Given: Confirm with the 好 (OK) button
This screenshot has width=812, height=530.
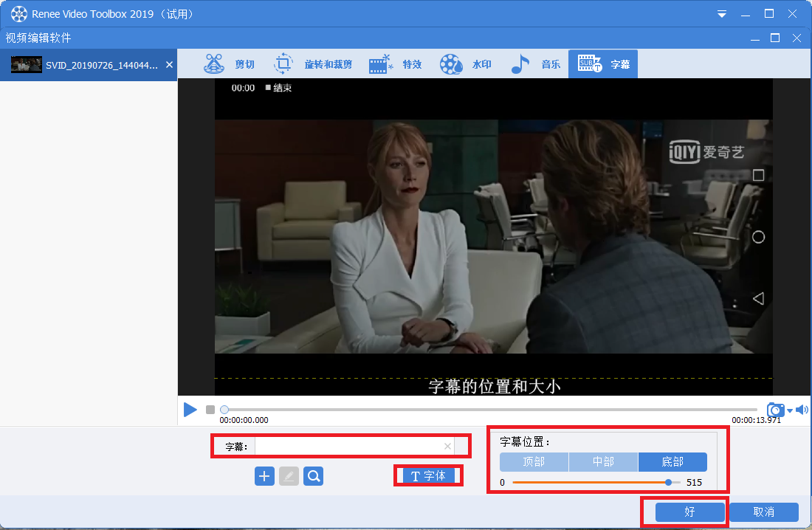Looking at the screenshot, I should pos(689,512).
